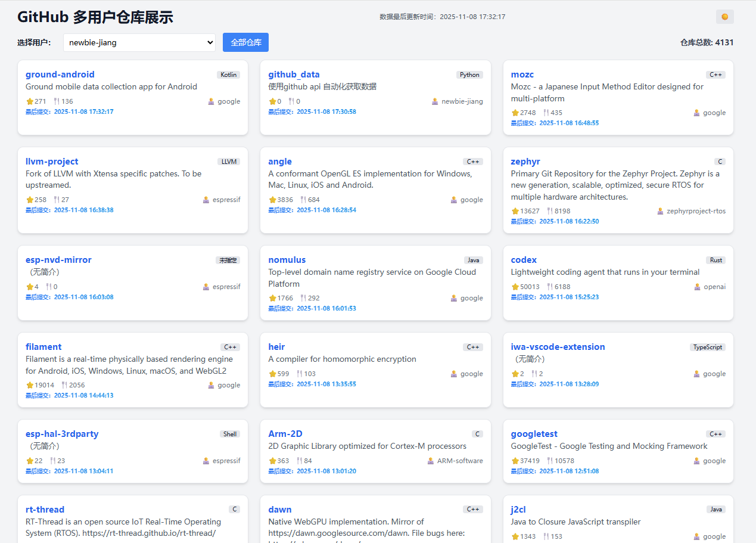Click the LLVM language tag

click(229, 162)
